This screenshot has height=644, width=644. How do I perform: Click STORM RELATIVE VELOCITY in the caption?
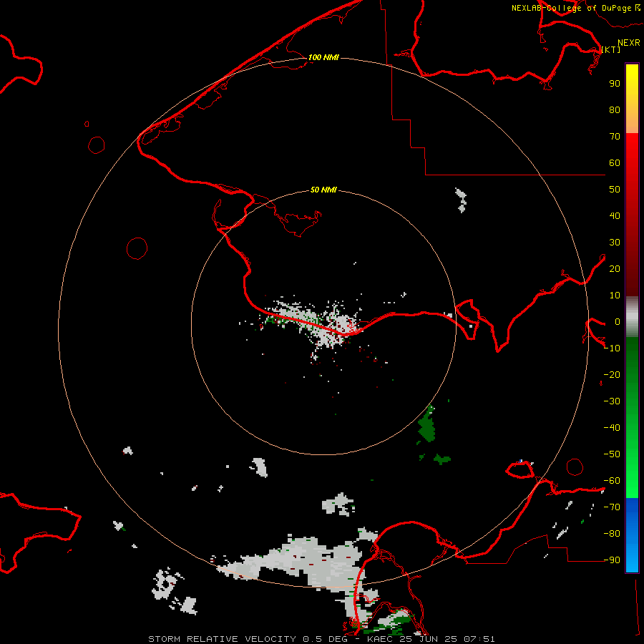(222, 639)
